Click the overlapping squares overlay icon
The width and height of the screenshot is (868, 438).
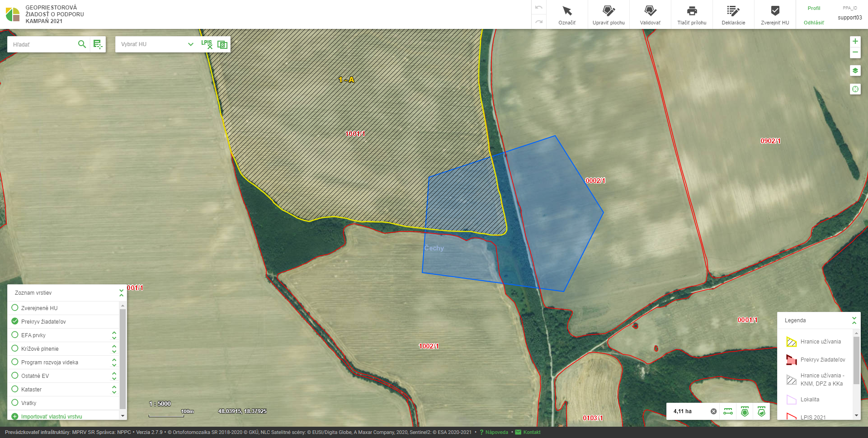[x=222, y=44]
